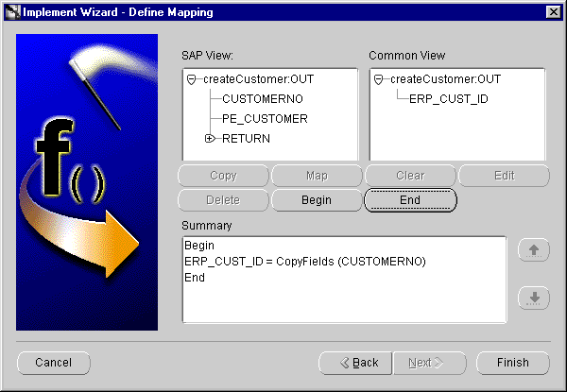Select ERP_CUST_ID in Common View
This screenshot has width=567, height=392.
point(449,99)
